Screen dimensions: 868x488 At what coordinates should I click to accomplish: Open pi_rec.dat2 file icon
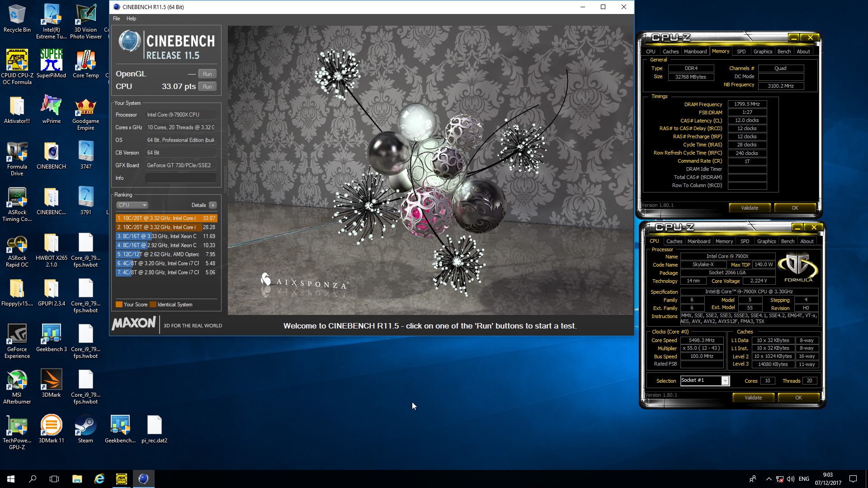(x=154, y=429)
